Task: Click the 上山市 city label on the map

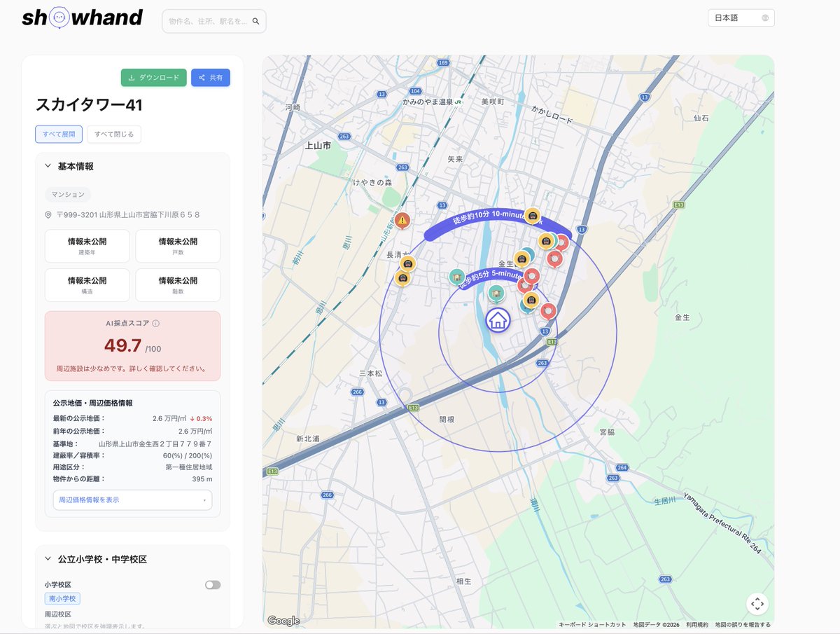Action: [318, 146]
